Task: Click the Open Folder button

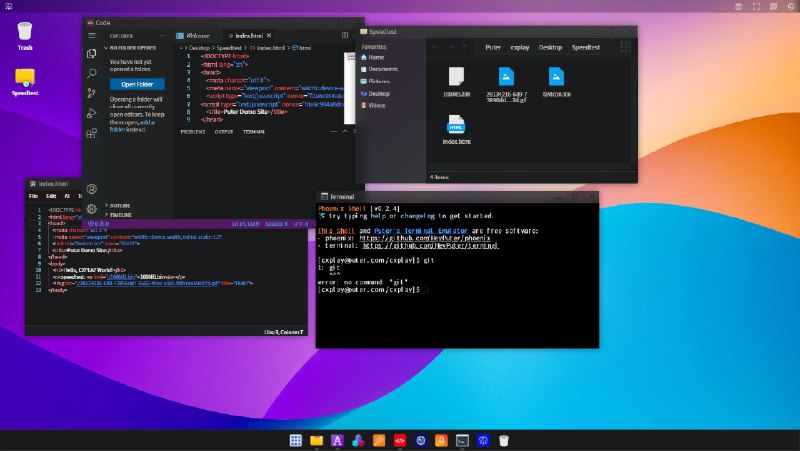Action: 137,84
